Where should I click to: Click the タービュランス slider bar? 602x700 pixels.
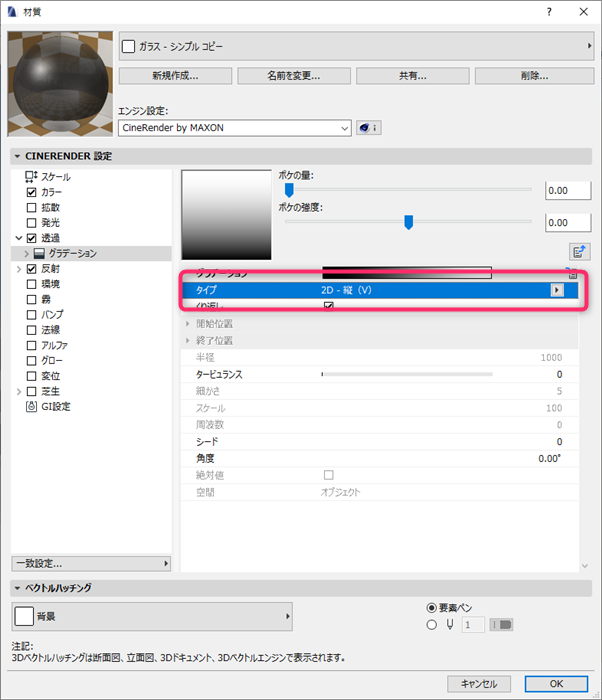(407, 374)
